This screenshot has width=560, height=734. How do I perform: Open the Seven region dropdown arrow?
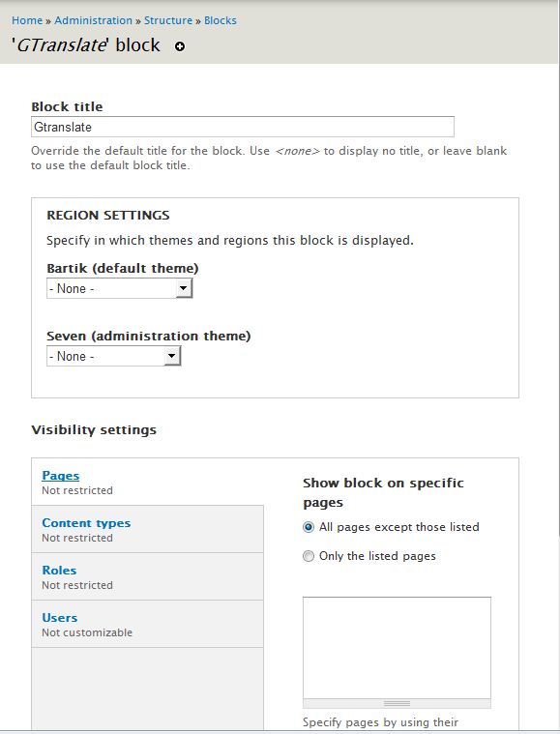pyautogui.click(x=172, y=356)
